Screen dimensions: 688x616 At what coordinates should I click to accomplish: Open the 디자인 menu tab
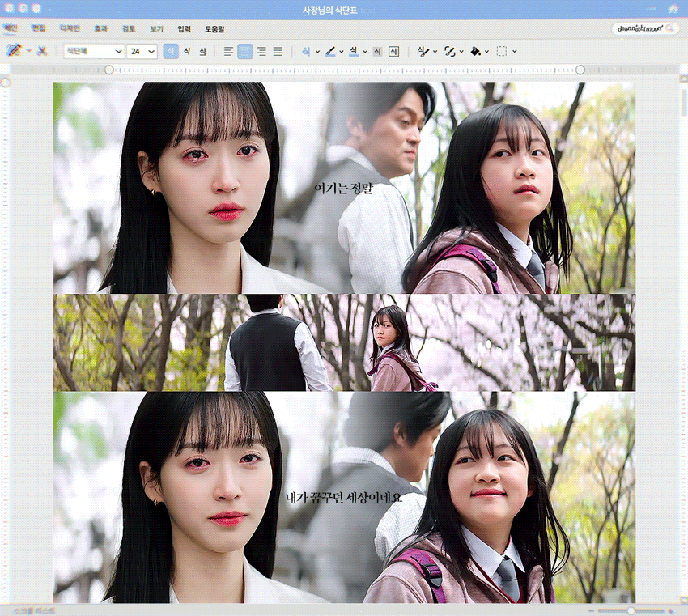click(x=70, y=28)
